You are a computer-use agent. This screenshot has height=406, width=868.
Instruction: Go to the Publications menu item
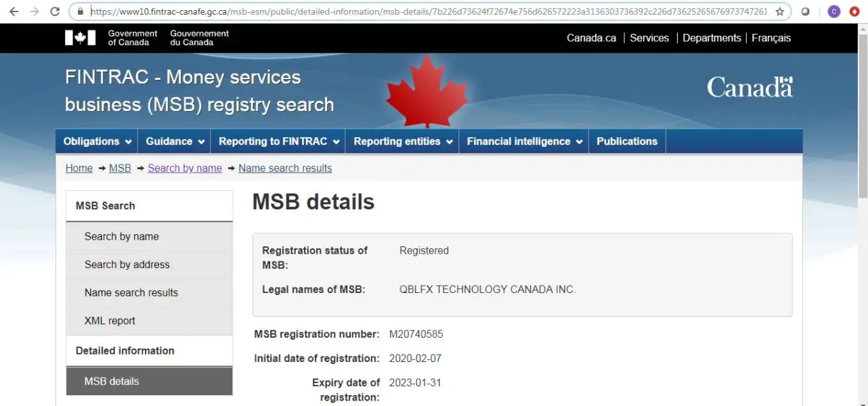[627, 141]
